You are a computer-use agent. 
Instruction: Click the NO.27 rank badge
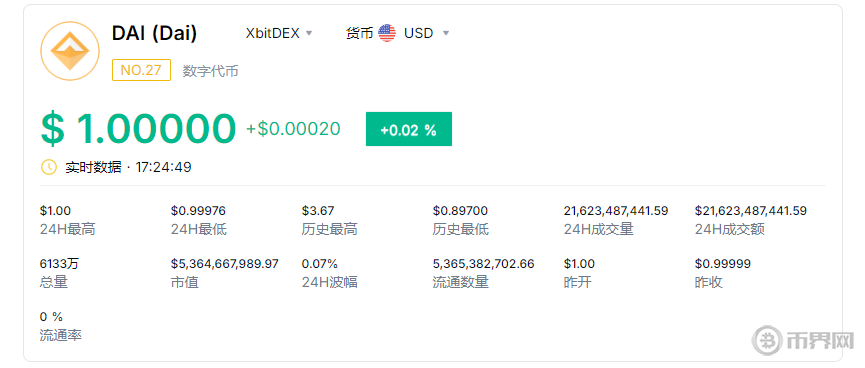point(141,70)
